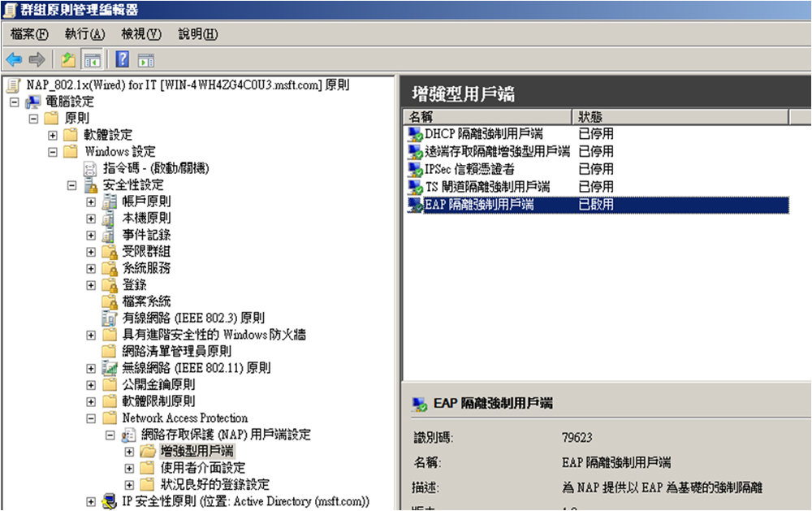The width and height of the screenshot is (812, 511).
Task: Click the selected EAP 隔離強制用戶端 list icon
Action: click(415, 205)
